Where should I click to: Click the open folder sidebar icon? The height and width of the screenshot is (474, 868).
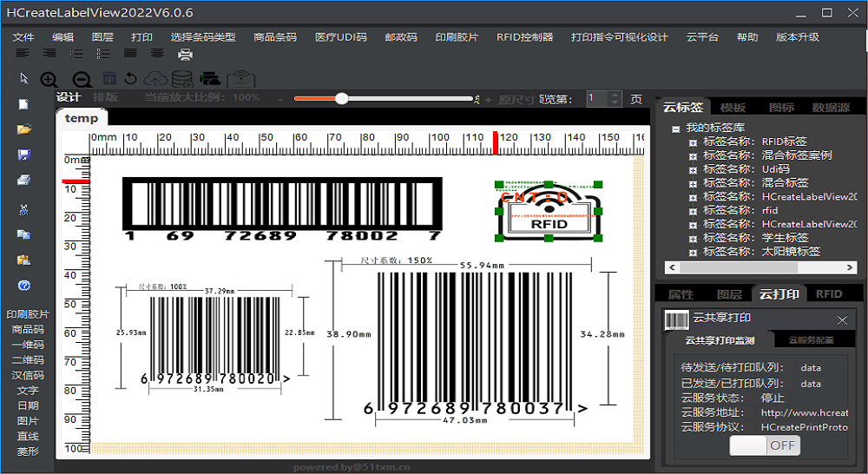click(x=24, y=129)
